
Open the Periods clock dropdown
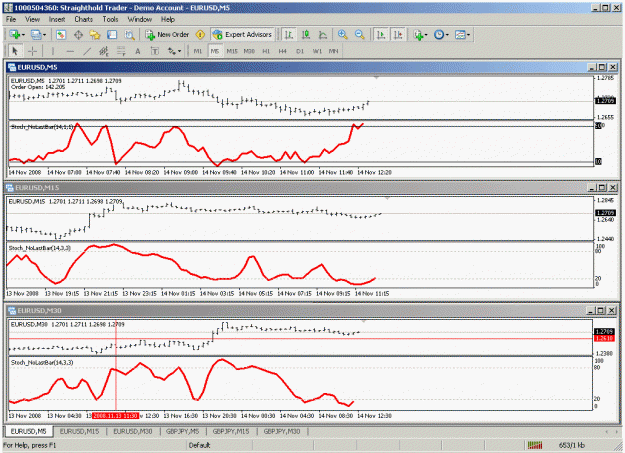[x=441, y=35]
